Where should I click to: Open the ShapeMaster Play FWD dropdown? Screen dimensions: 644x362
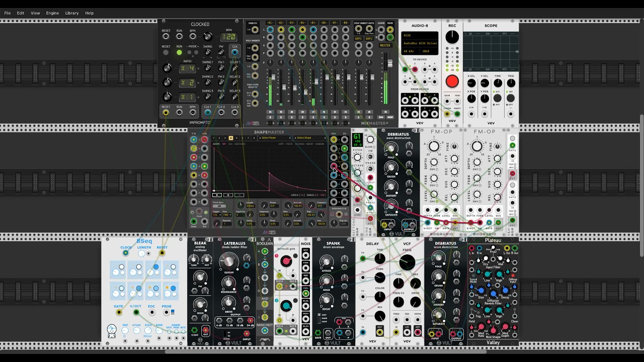click(x=227, y=215)
